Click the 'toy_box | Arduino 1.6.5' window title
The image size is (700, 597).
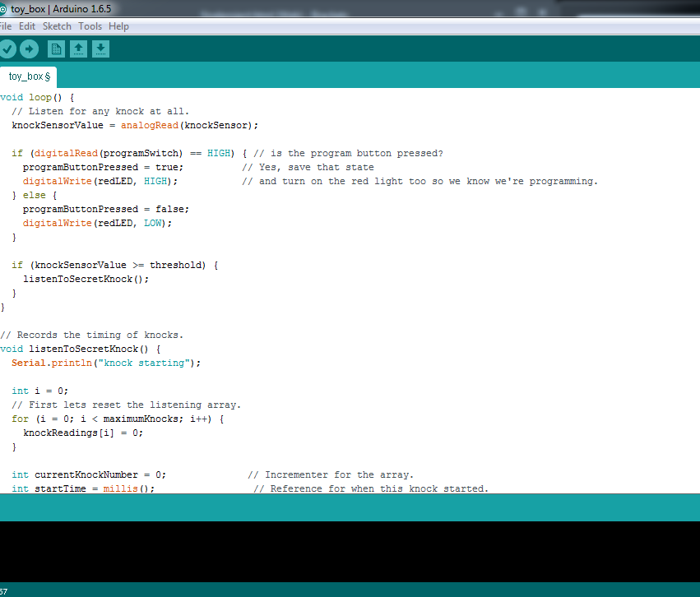[61, 9]
